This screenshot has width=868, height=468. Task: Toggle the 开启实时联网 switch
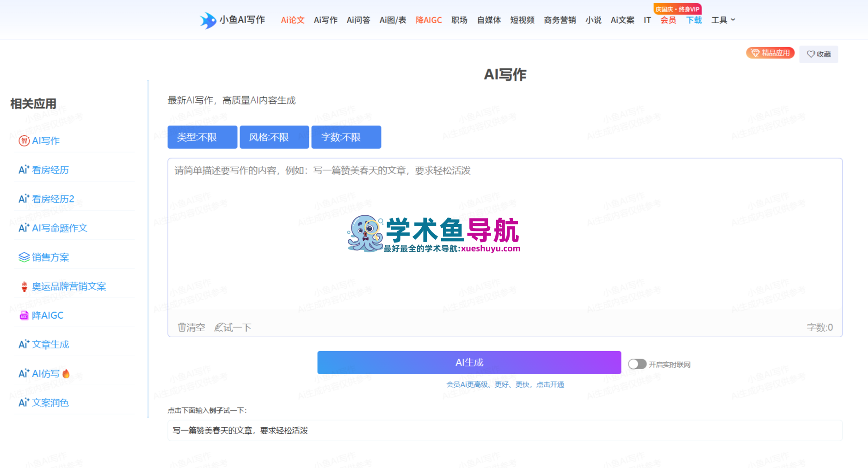click(x=637, y=364)
